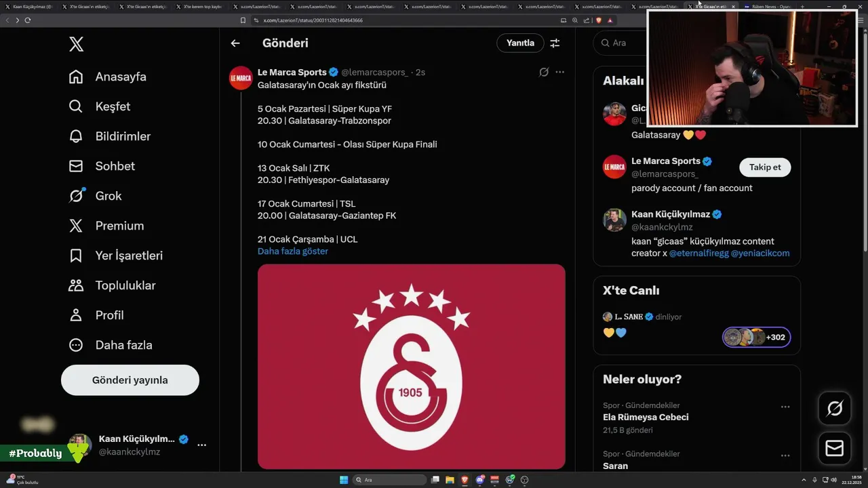868x488 pixels.
Task: Open Topluluklar menu item
Action: click(125, 285)
